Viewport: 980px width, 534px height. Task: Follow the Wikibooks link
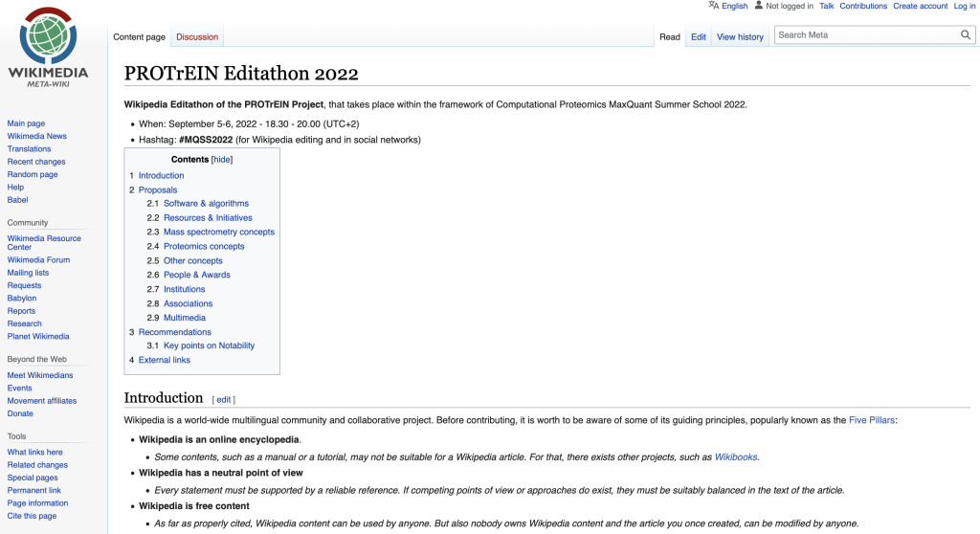(736, 457)
